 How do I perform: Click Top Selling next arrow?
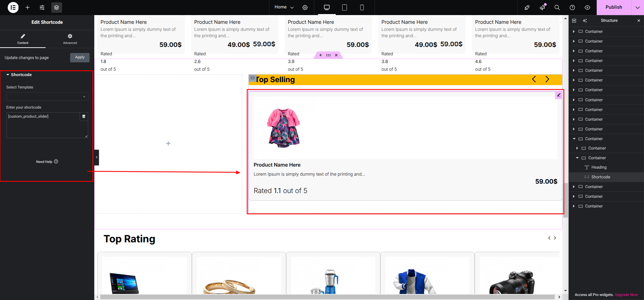[547, 79]
